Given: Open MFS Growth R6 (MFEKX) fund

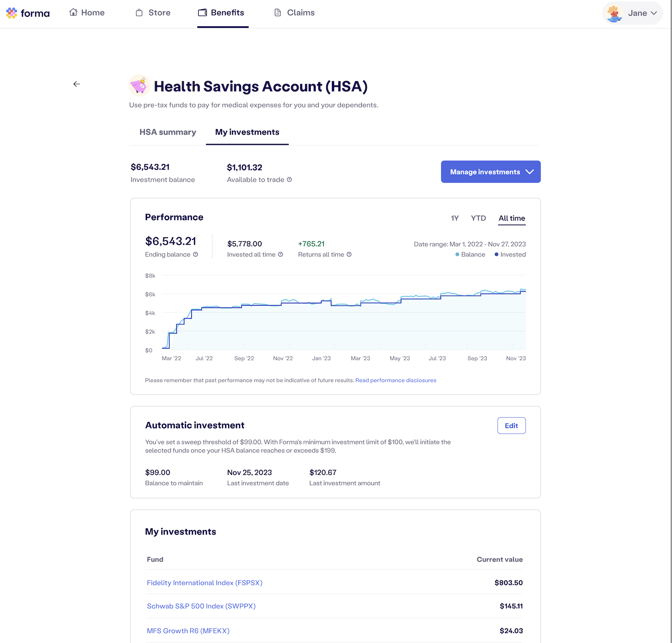Looking at the screenshot, I should [x=188, y=631].
